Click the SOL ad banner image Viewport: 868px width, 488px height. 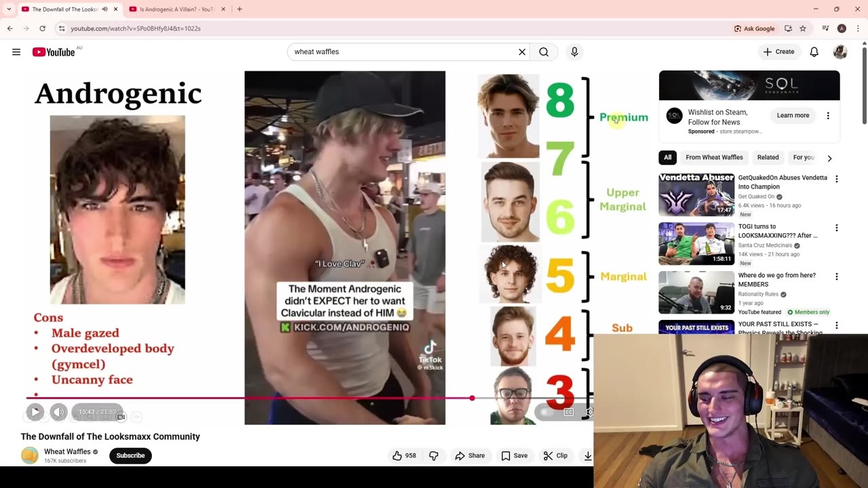[749, 85]
